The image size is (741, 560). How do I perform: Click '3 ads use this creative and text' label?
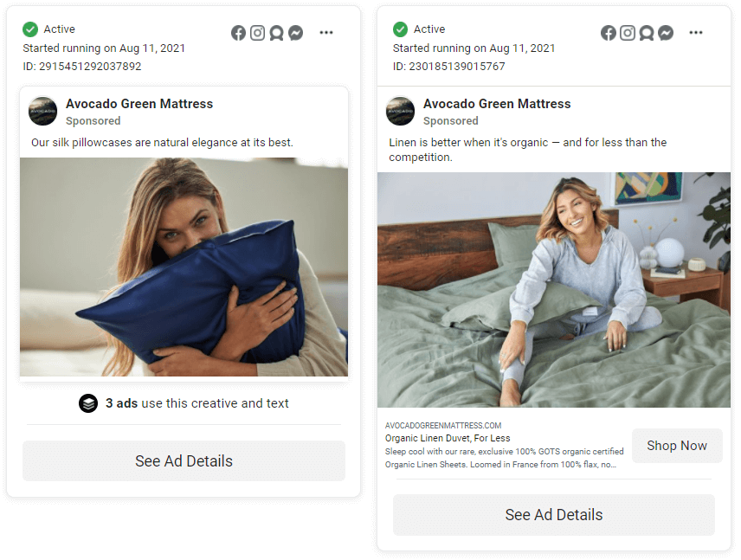tap(197, 403)
